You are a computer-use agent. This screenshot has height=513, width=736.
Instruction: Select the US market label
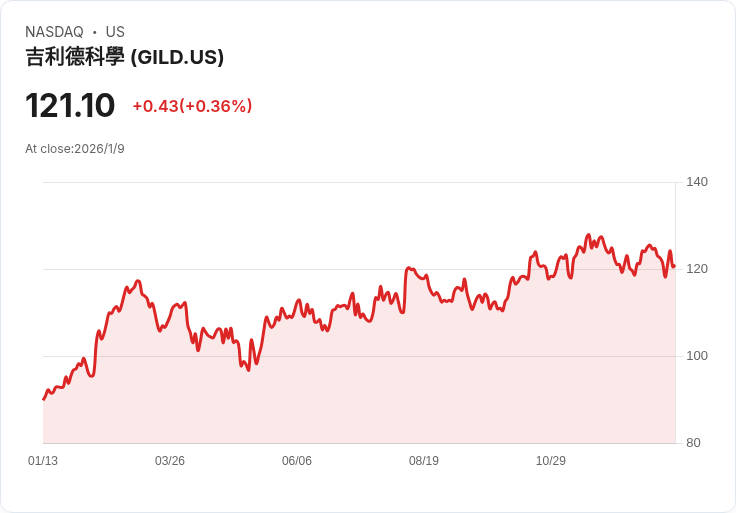pos(115,32)
